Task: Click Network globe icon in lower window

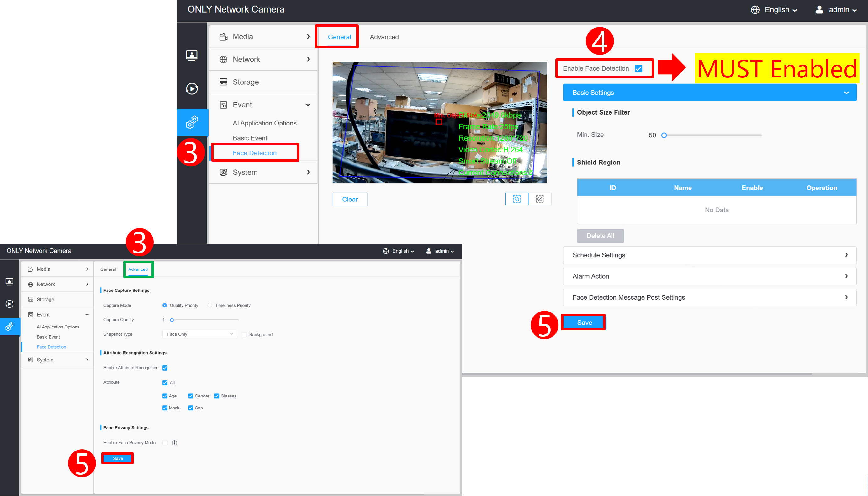Action: tap(30, 284)
